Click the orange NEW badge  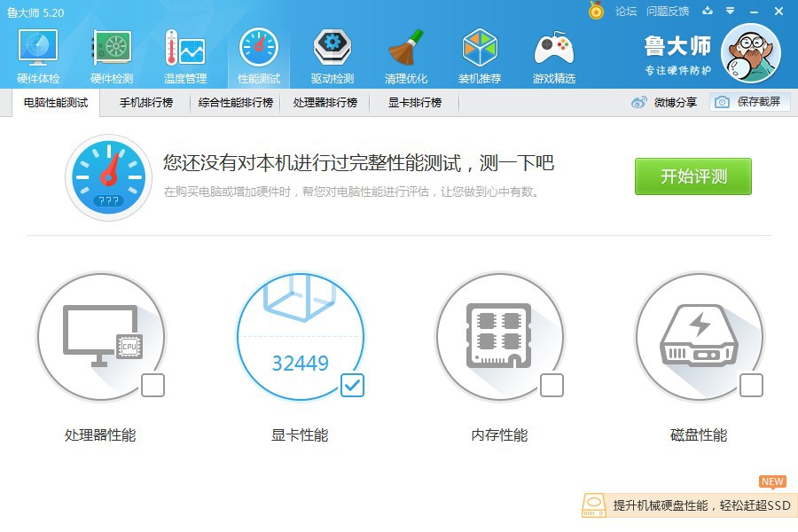point(772,481)
